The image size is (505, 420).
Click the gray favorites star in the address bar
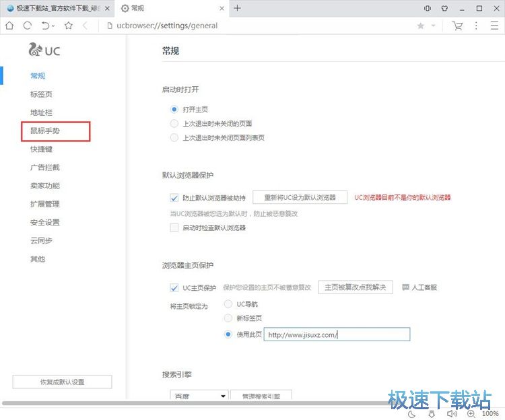click(421, 26)
